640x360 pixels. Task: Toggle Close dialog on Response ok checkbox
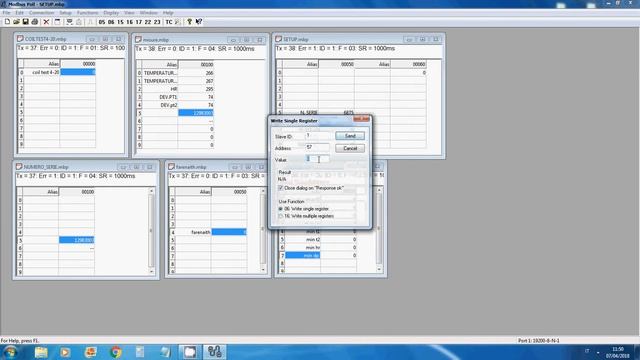(280, 188)
